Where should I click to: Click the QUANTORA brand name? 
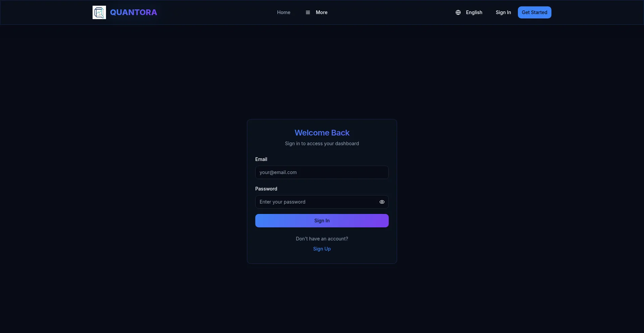point(133,12)
